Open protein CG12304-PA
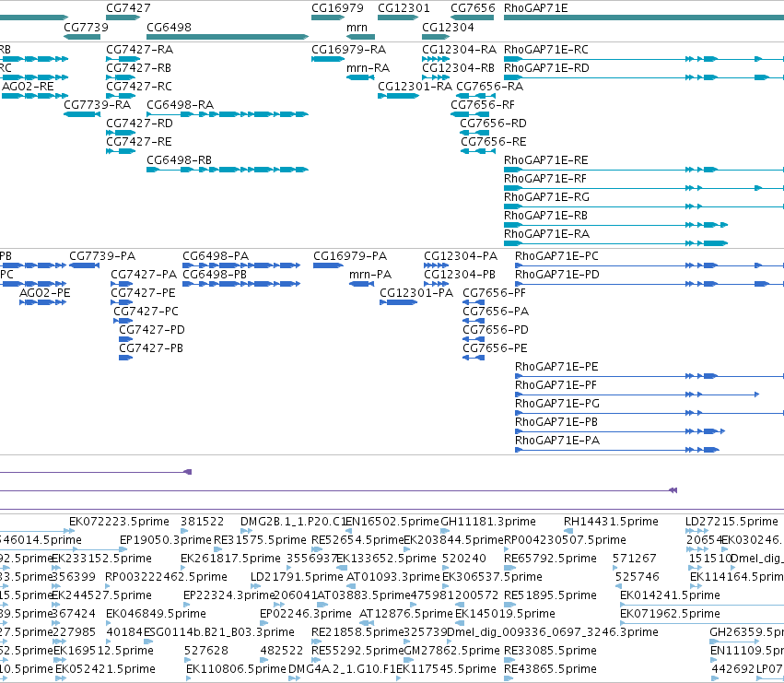Viewport: 784px width, 683px height. [x=461, y=256]
